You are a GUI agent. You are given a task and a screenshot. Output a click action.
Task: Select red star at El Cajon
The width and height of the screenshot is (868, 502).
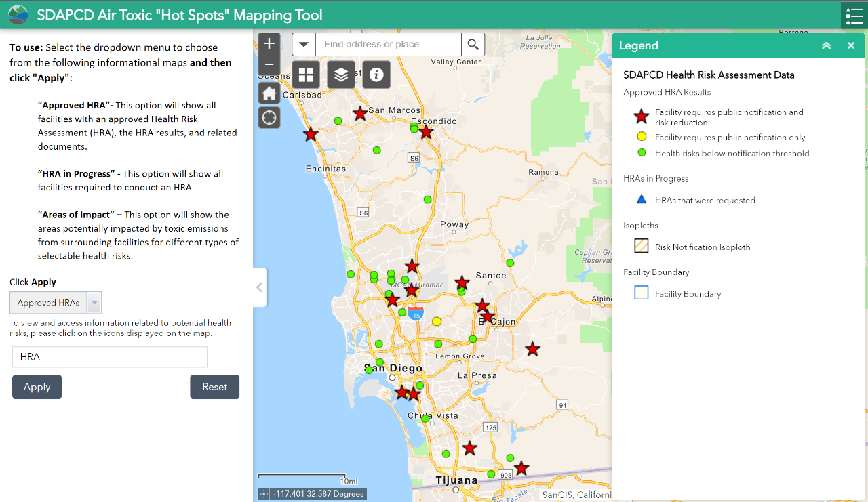click(487, 316)
